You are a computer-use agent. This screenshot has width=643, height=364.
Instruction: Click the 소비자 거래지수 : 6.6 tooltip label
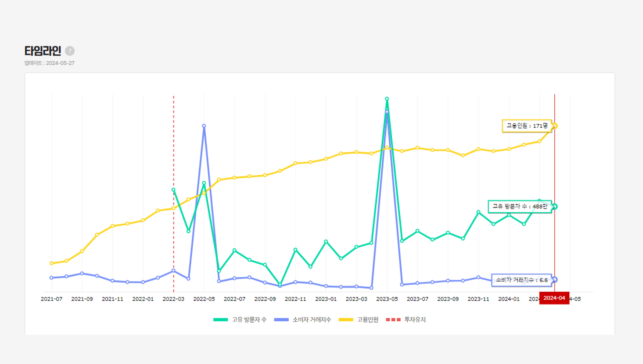pyautogui.click(x=522, y=280)
